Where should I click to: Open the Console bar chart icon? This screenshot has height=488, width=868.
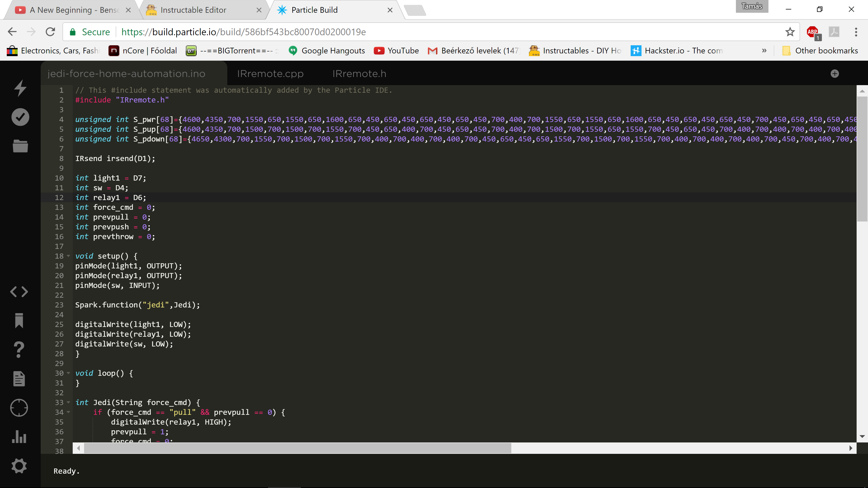click(19, 437)
